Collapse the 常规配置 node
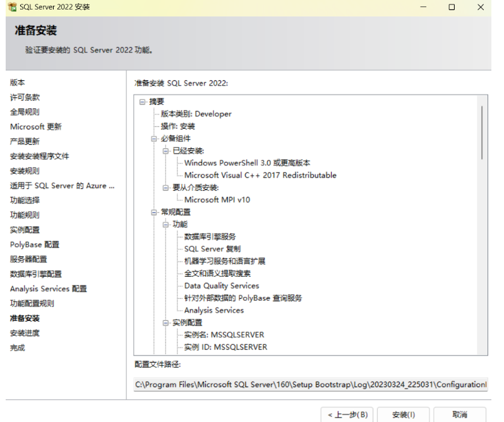Screen dimensions: 504x422 154,212
